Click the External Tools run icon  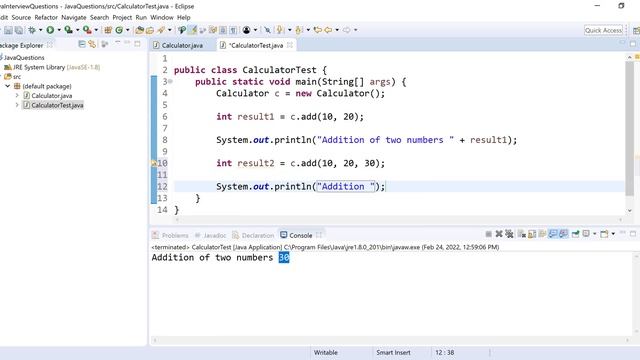pyautogui.click(x=87, y=30)
